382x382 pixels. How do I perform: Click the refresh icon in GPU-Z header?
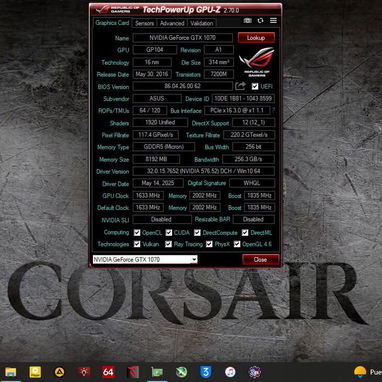[x=260, y=21]
